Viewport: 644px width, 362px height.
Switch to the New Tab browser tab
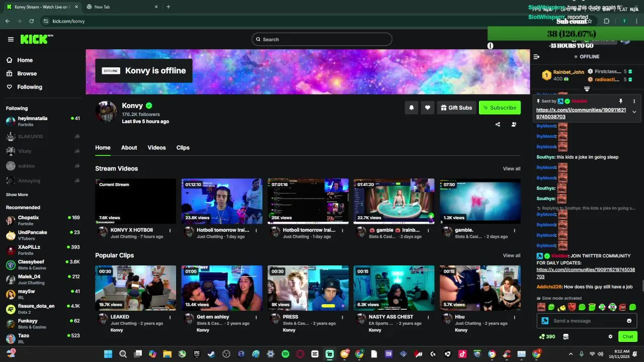(x=121, y=7)
